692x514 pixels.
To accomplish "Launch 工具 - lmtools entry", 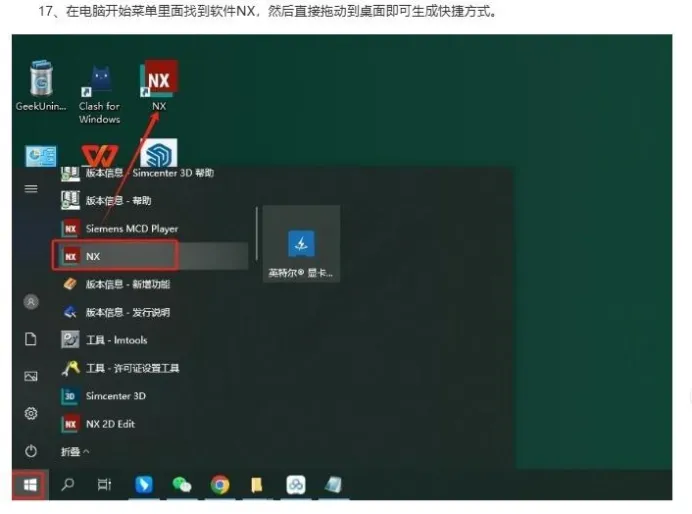I will [104, 340].
